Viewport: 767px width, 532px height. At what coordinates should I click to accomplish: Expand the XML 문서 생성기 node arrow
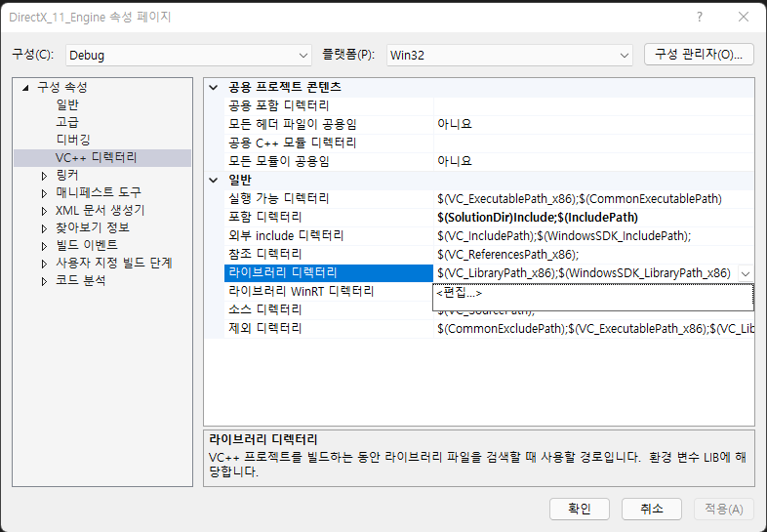[44, 211]
